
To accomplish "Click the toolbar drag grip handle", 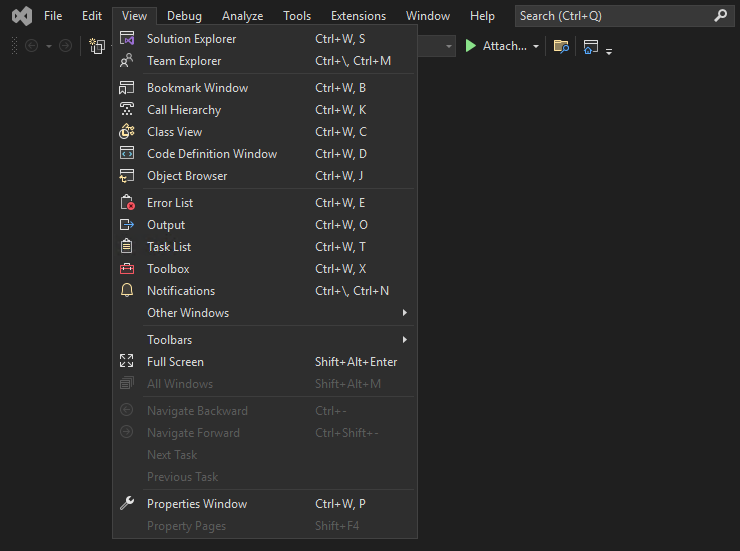I will 14,46.
